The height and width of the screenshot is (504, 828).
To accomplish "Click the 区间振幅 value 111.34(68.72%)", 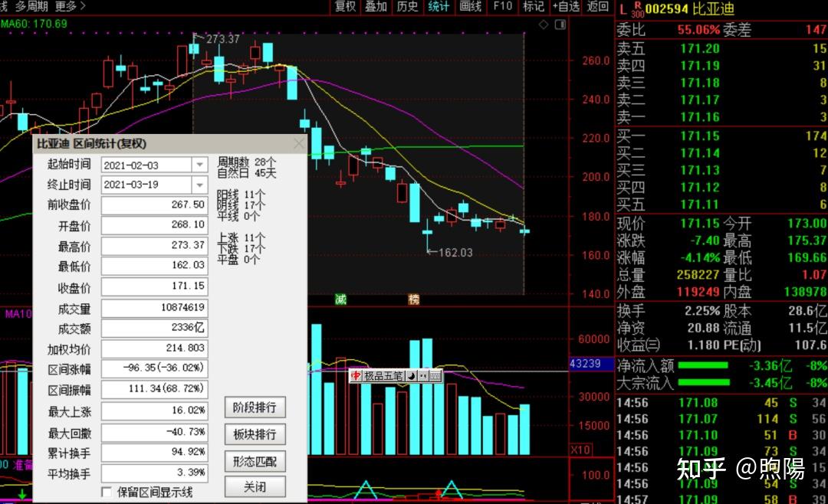I will click(154, 389).
